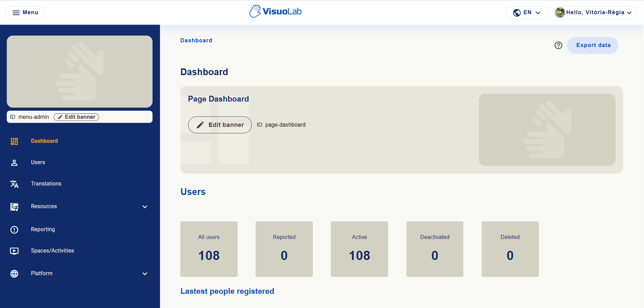Click the Users section heading
Viewport: 644px width, 308px height.
(193, 192)
